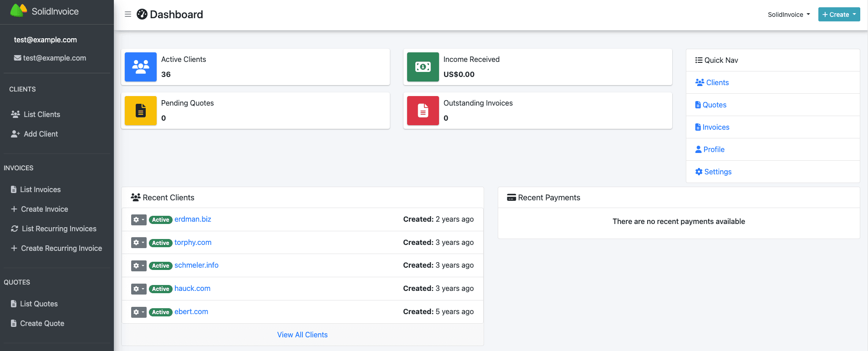Viewport: 868px width, 351px height.
Task: Open the torphy.com client link
Action: (x=193, y=242)
